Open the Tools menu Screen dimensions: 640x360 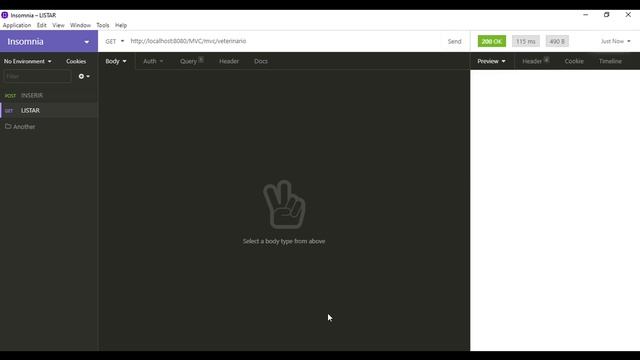tap(103, 25)
